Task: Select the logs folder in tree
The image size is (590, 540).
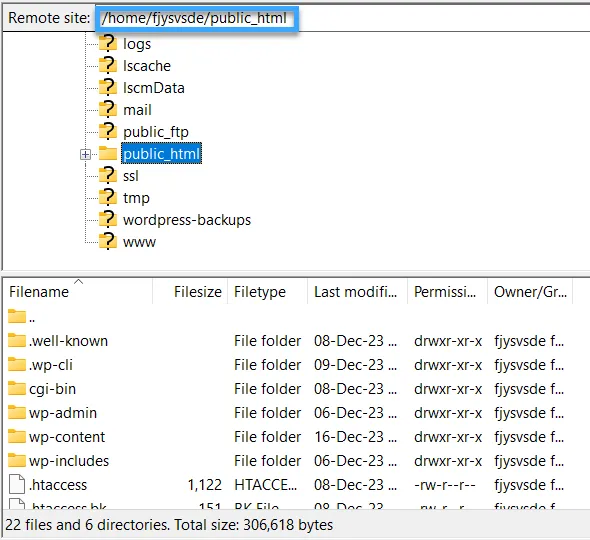Action: pos(137,44)
